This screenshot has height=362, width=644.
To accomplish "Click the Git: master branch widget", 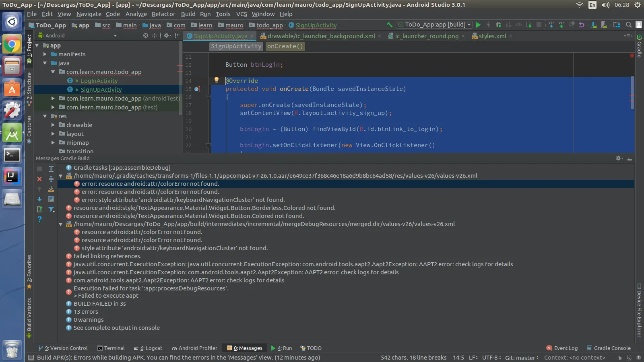I will pos(522,358).
